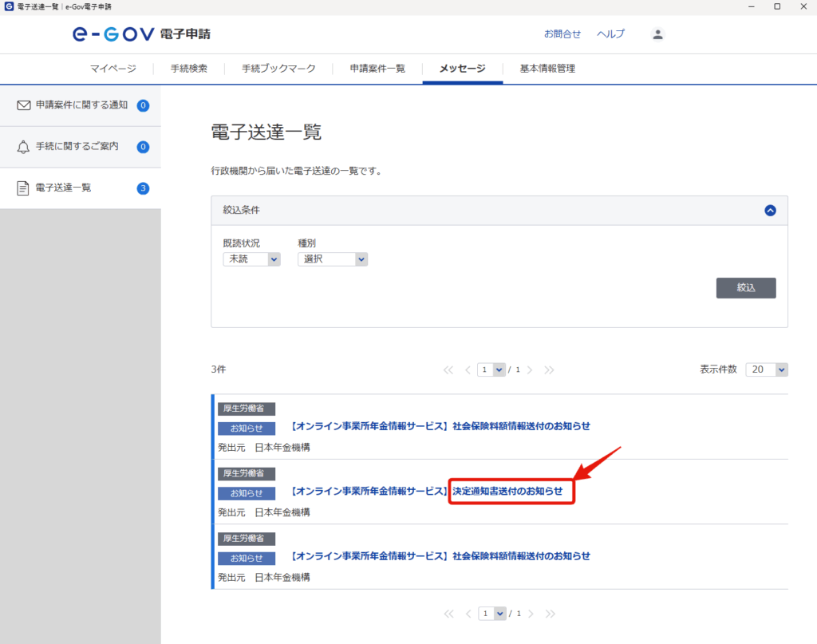
Task: Minimize the e-Gov window
Action: pyautogui.click(x=752, y=6)
